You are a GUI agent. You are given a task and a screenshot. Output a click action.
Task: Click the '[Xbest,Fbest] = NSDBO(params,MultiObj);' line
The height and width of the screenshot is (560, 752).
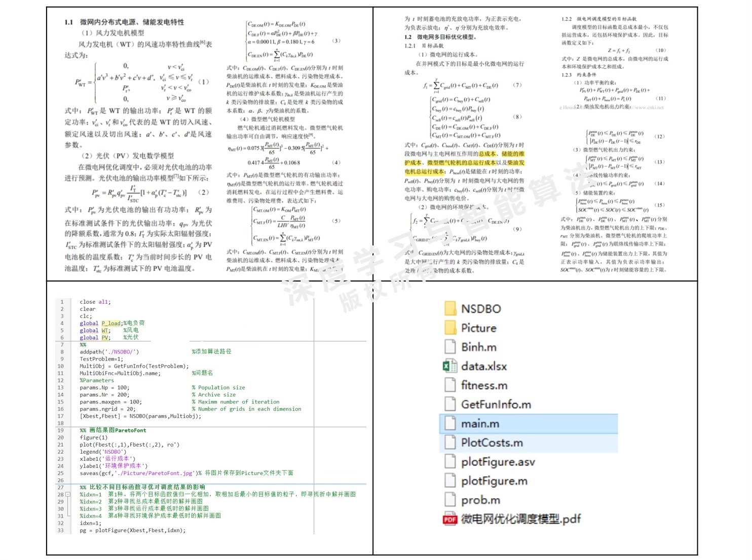pos(140,416)
